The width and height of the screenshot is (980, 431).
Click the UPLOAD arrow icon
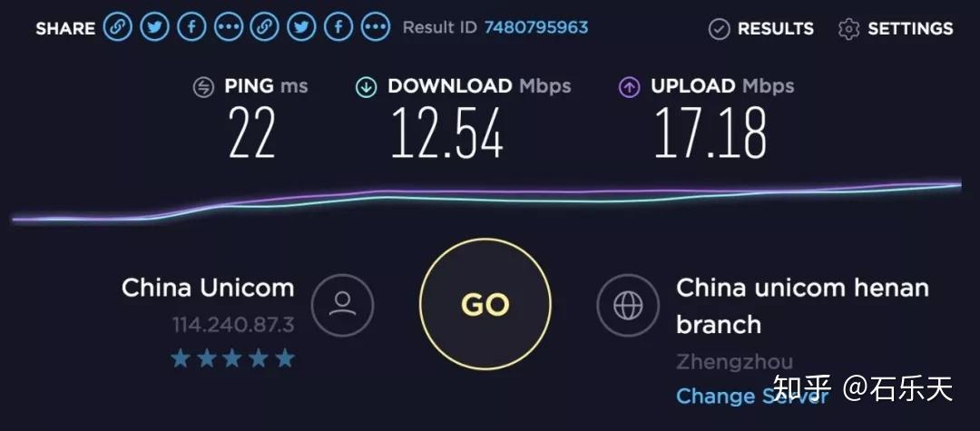[630, 87]
